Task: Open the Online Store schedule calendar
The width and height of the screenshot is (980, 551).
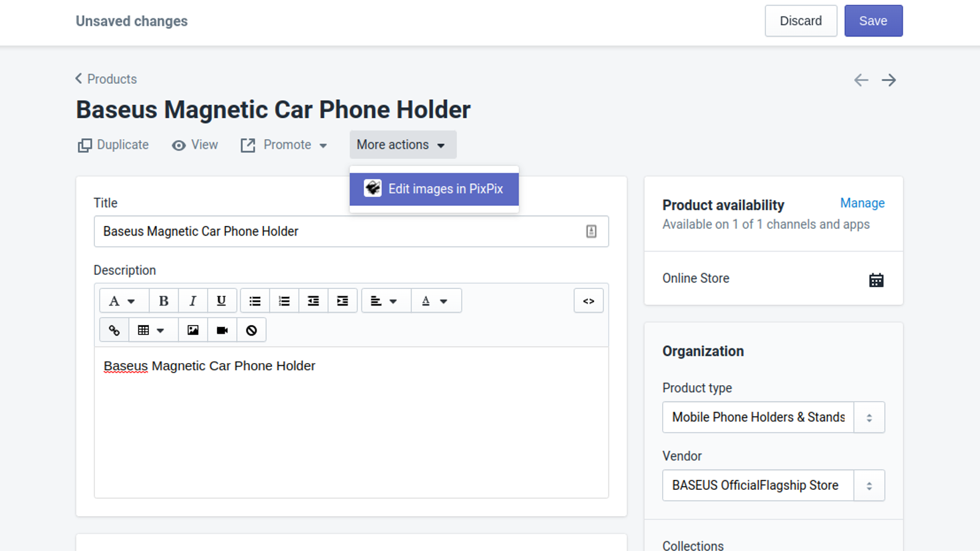Action: pos(876,280)
